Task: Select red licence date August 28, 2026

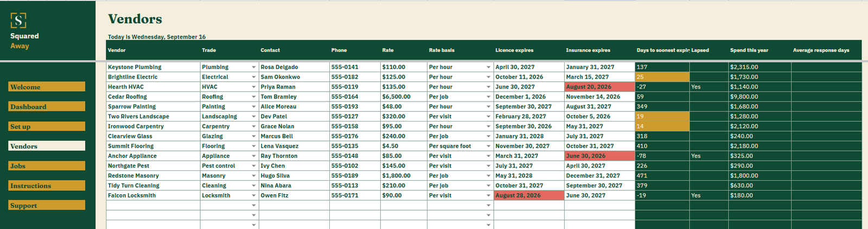Action: coord(529,195)
